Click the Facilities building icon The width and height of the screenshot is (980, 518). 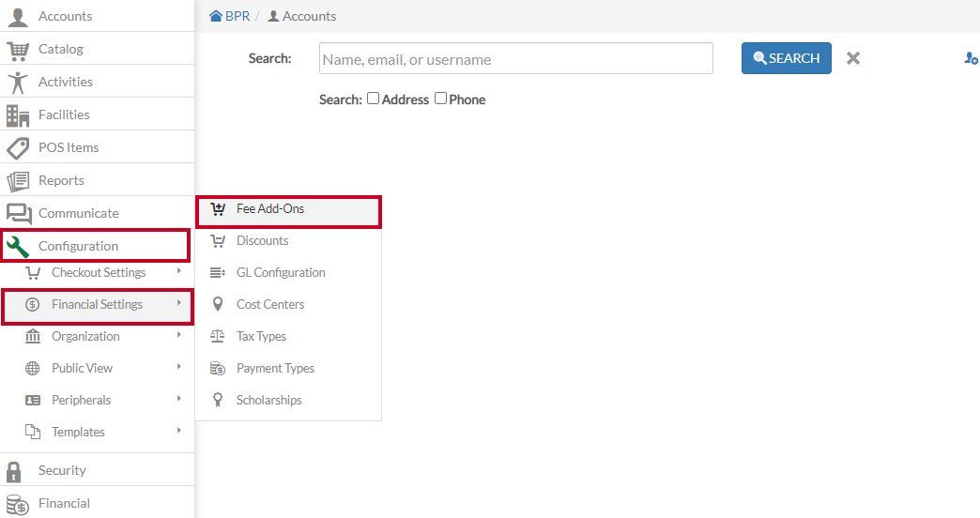click(x=18, y=115)
